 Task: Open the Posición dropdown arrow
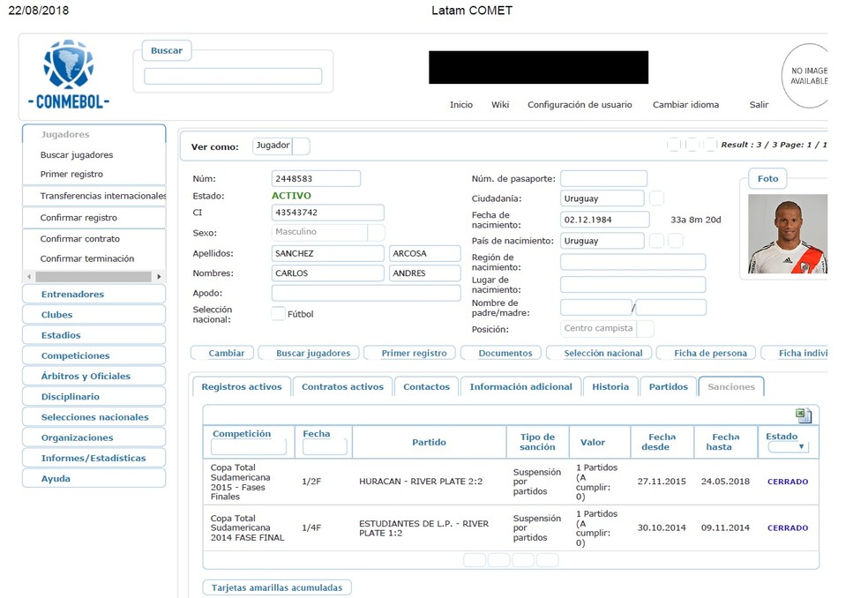point(645,329)
